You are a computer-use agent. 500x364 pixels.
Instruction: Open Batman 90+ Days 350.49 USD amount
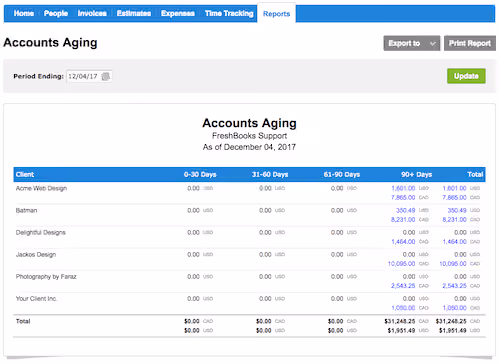pos(405,210)
